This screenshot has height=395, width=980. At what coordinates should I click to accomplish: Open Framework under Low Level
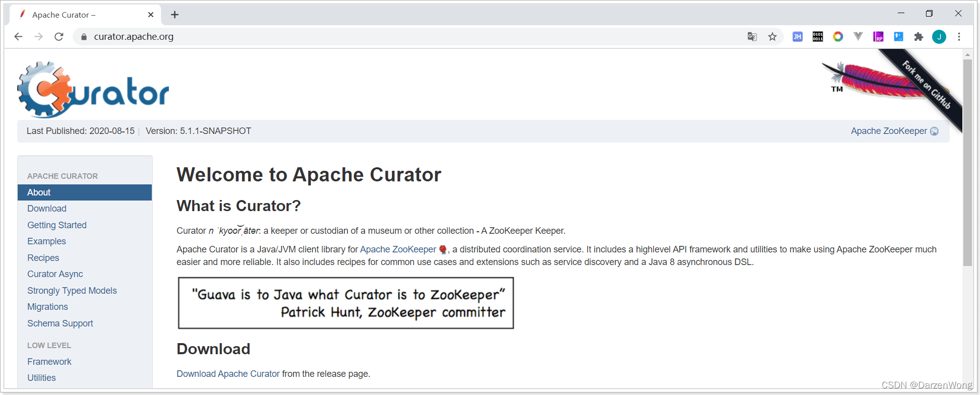point(49,362)
